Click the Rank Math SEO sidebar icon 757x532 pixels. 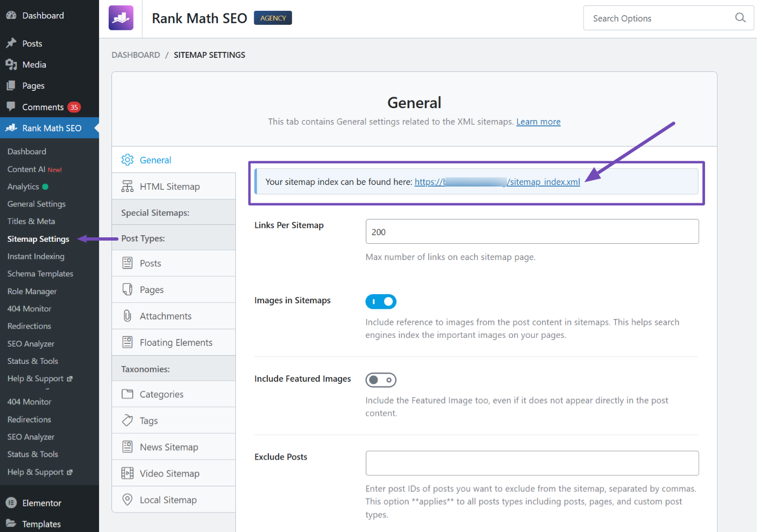(x=11, y=128)
